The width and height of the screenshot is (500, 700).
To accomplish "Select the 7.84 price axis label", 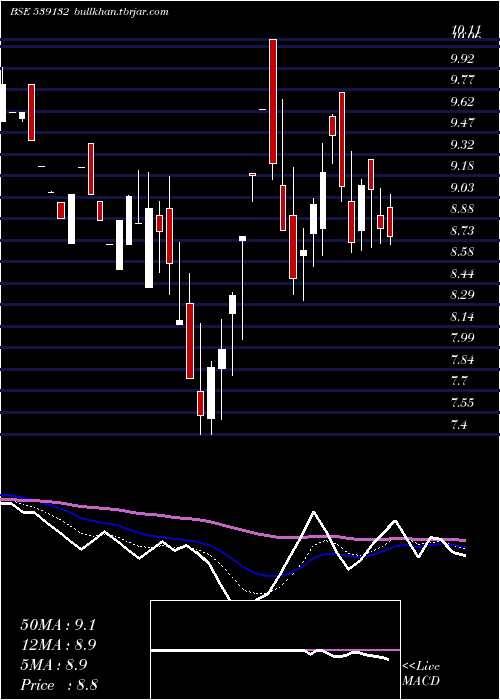I will [x=462, y=360].
